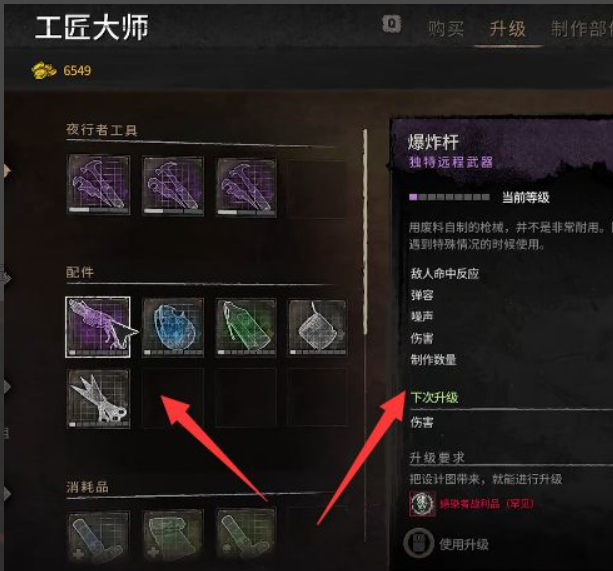Click the Q key tab-switch icon
The height and width of the screenshot is (571, 613).
pyautogui.click(x=392, y=24)
